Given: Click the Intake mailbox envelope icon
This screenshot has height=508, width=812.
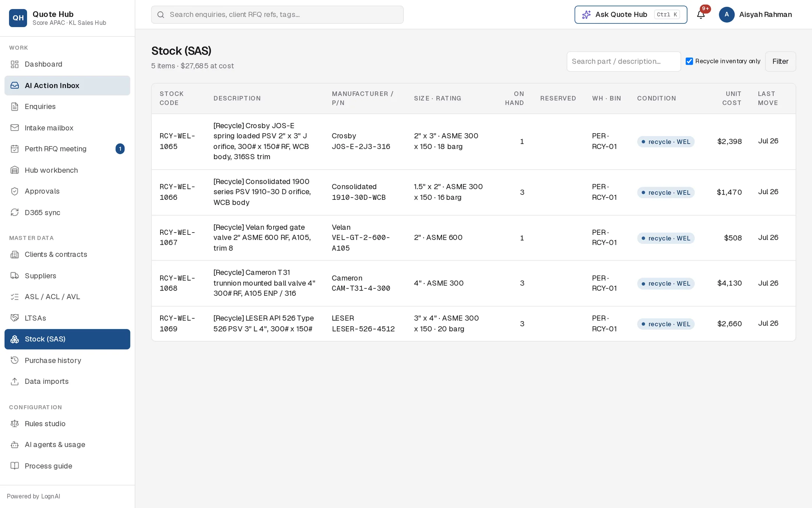Looking at the screenshot, I should point(15,128).
